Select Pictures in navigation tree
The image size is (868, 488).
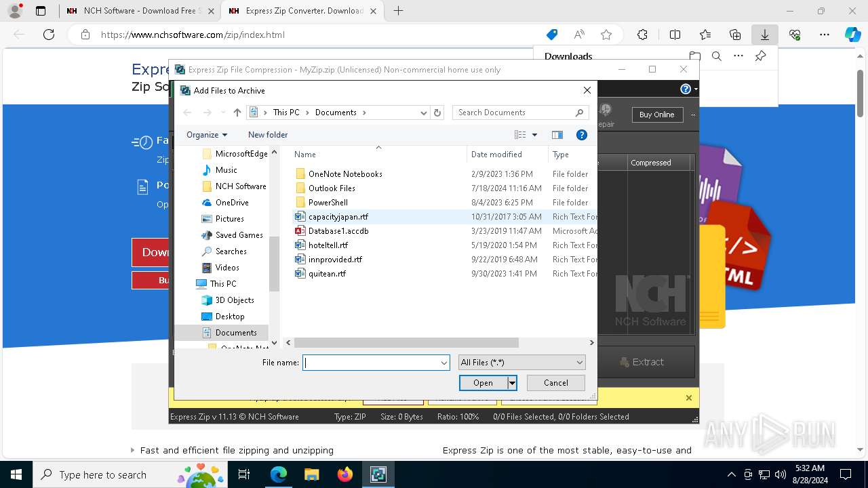223,219
